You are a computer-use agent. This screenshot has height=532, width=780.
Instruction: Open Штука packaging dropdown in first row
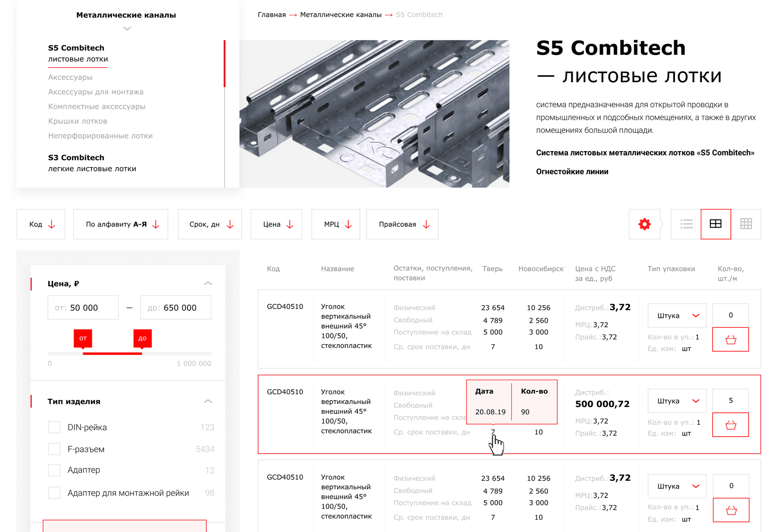click(677, 316)
